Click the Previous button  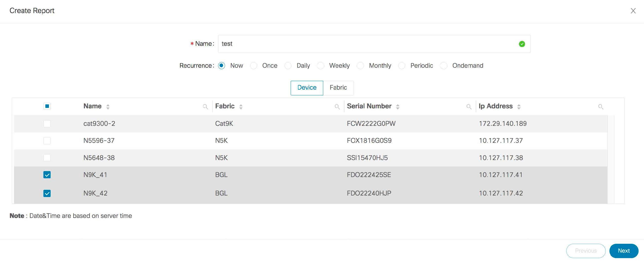point(586,251)
